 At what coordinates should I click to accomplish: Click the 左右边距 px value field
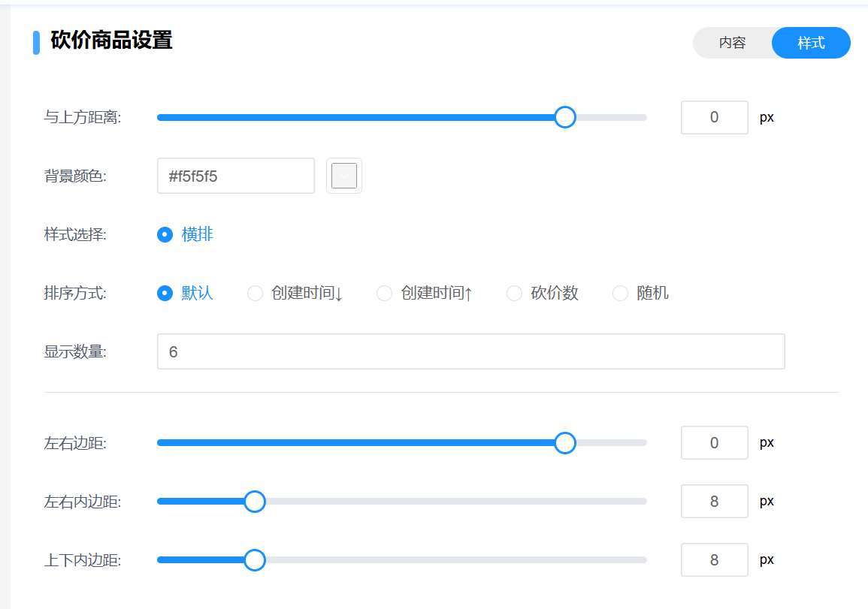(714, 443)
